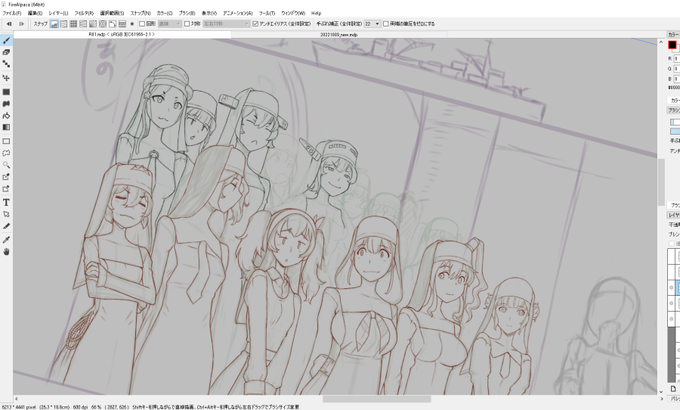The width and height of the screenshot is (680, 410).
Task: Create a new layer icon
Action: [673, 388]
